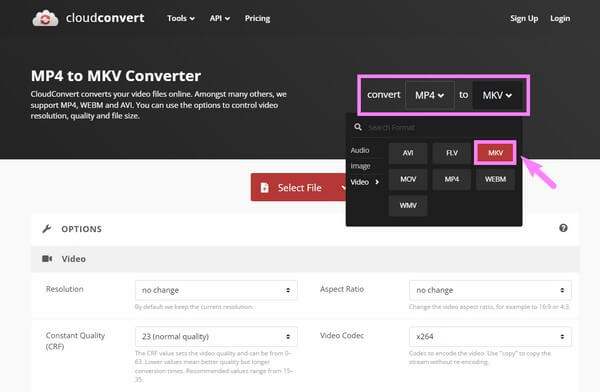This screenshot has height=392, width=600.
Task: Click the magnifier search icon
Action: pyautogui.click(x=358, y=127)
